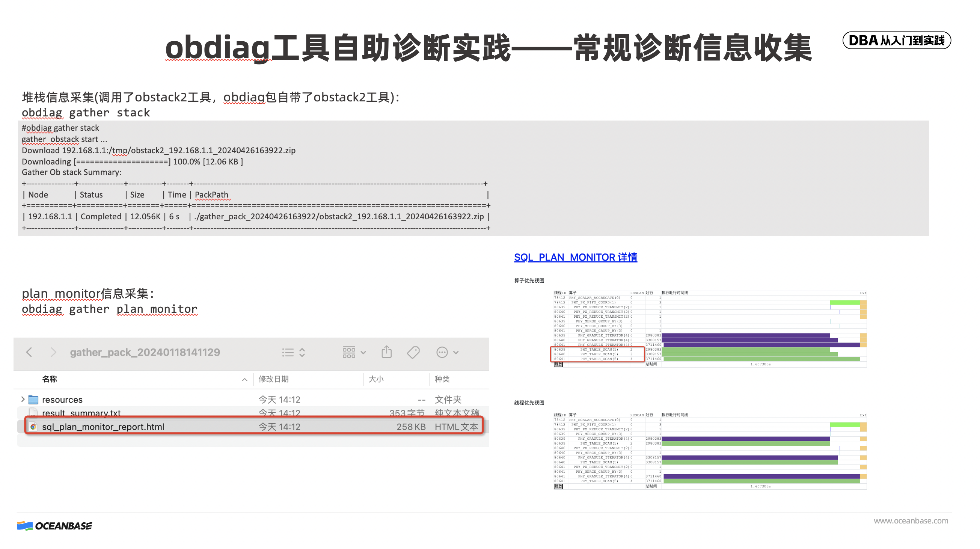
Task: Select the result_summary.txt file row
Action: [81, 412]
